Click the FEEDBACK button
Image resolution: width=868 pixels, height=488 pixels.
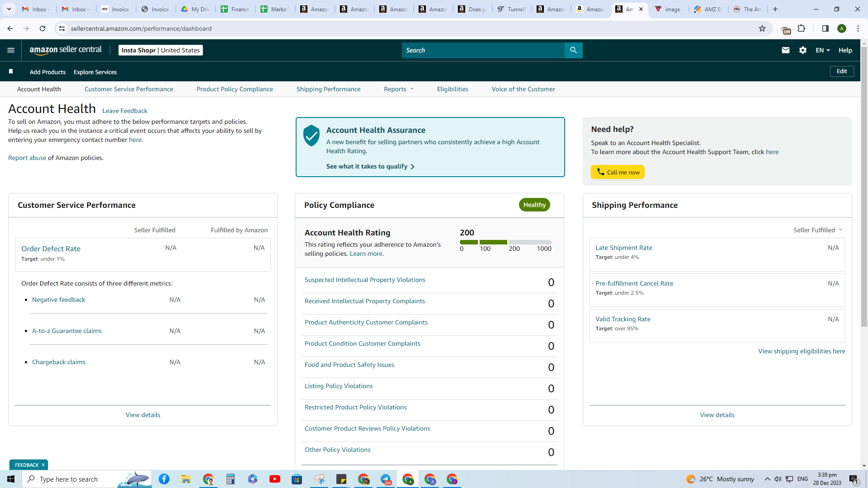coord(27,465)
